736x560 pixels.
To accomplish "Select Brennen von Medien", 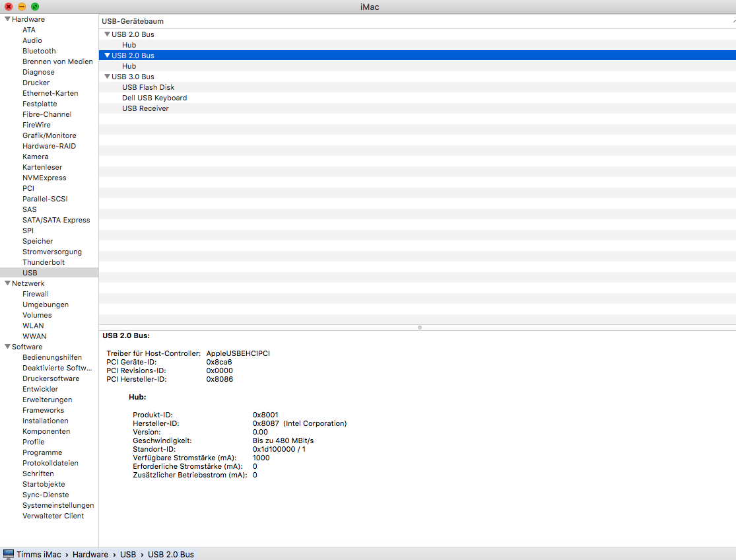I will tap(57, 61).
